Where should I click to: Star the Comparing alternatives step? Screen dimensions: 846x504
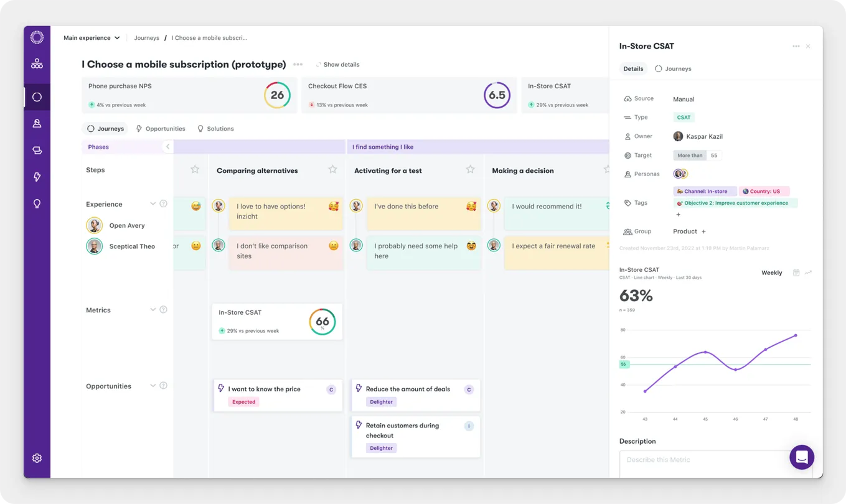click(332, 169)
